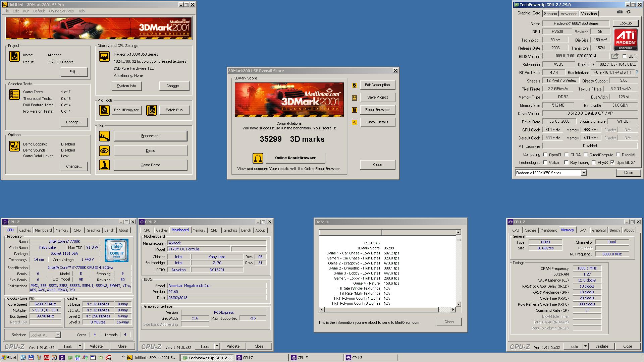
Task: Open the Caches tab in the CPU tab CPU-Z window
Action: (x=25, y=230)
